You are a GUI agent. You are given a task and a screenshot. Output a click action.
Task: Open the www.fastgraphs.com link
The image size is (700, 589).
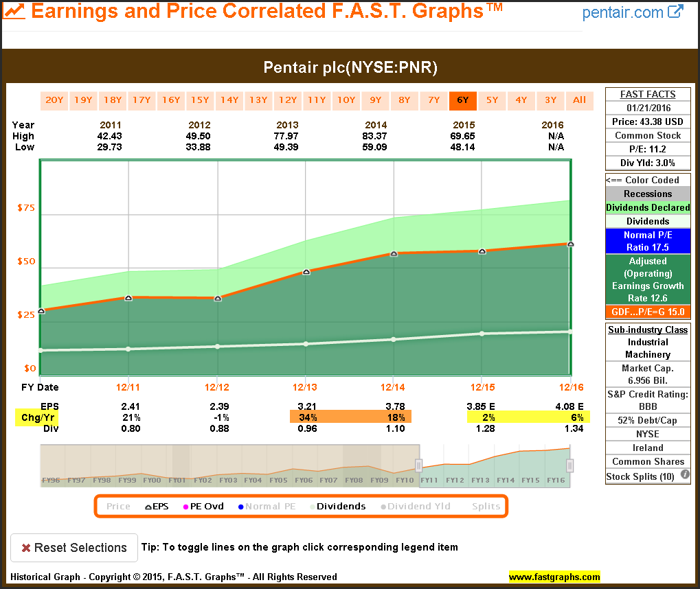tap(554, 577)
